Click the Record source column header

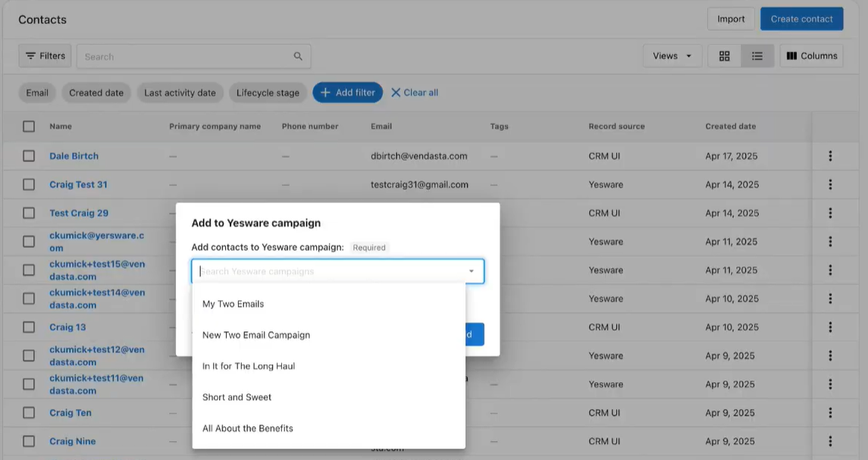616,127
